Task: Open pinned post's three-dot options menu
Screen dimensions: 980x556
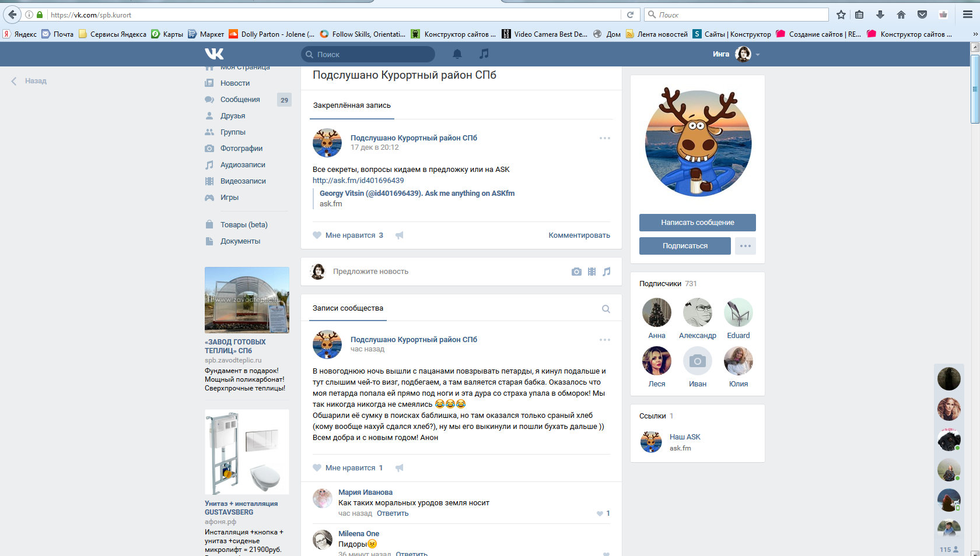Action: [604, 138]
